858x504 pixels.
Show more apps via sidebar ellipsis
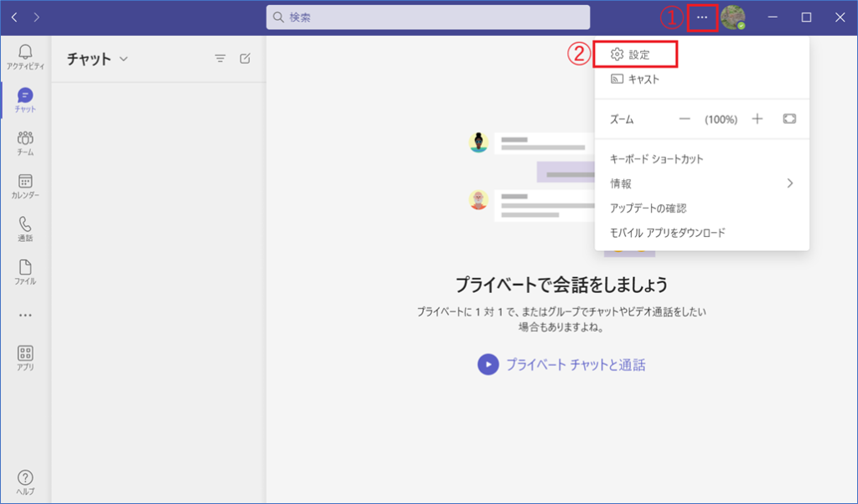(25, 316)
